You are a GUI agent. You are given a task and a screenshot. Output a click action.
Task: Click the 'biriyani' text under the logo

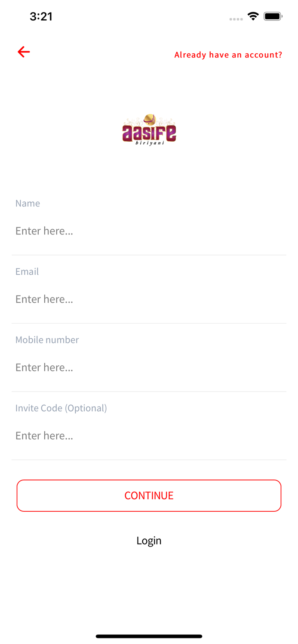150,143
